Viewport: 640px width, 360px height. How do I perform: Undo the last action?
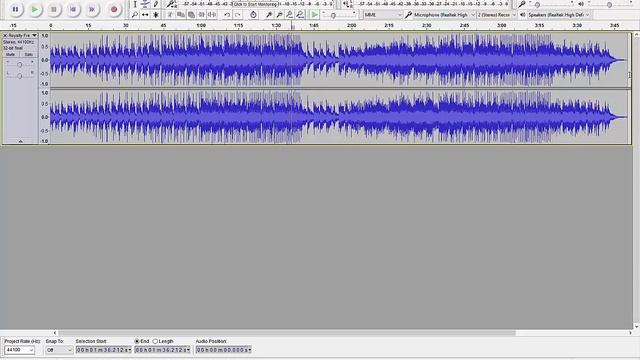[x=227, y=15]
